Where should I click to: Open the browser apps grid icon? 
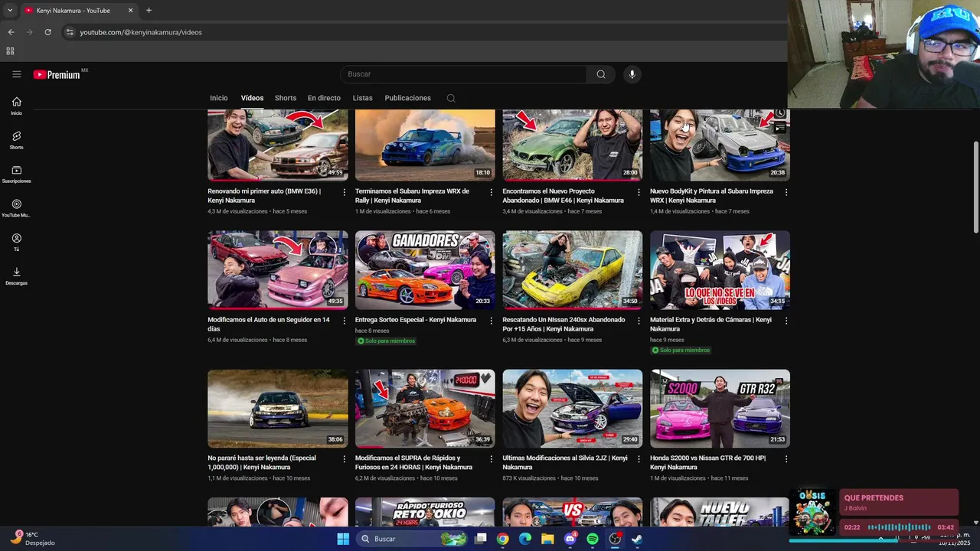pyautogui.click(x=10, y=51)
